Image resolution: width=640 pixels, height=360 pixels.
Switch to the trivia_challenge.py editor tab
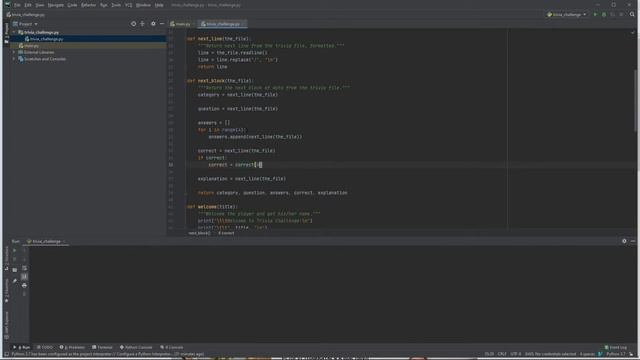[221, 24]
